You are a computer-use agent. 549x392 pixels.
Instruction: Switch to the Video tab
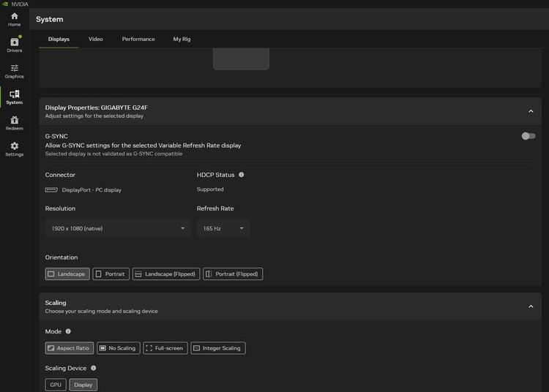point(96,39)
